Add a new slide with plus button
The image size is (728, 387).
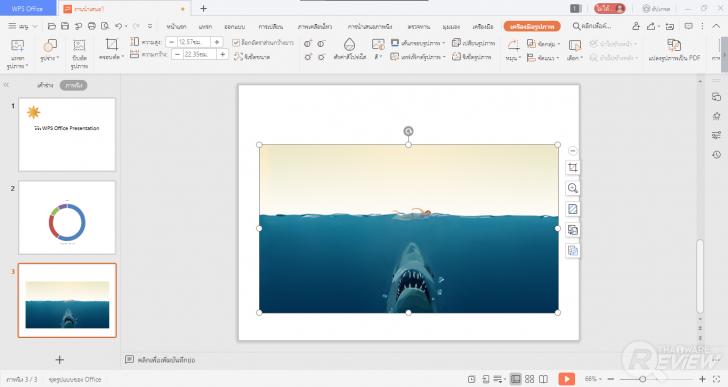click(59, 360)
